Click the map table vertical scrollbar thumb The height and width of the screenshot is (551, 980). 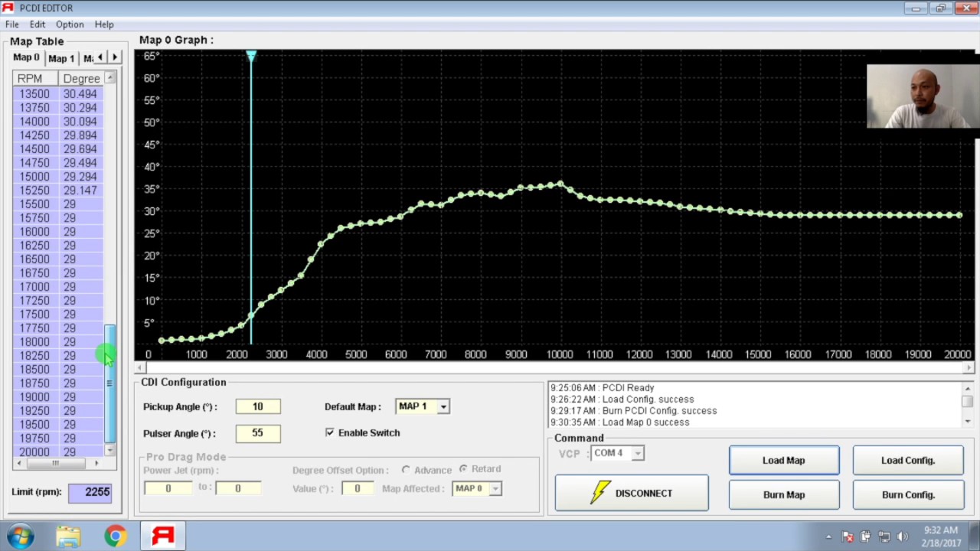[110, 383]
